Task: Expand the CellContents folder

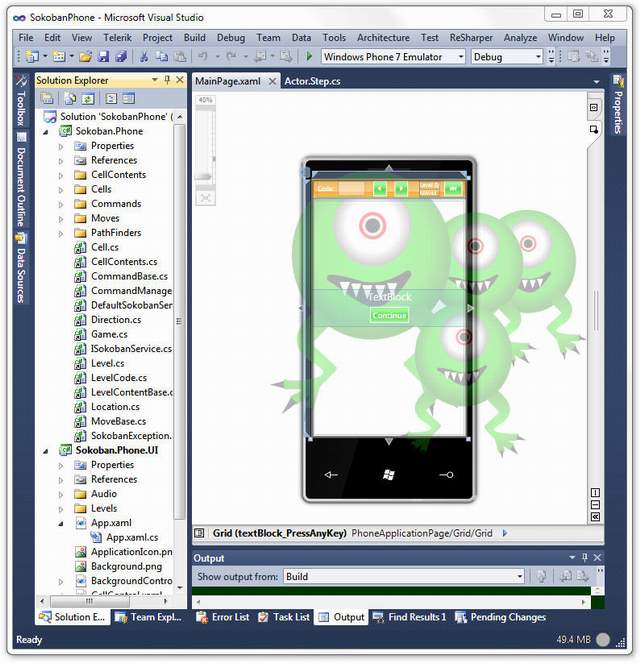Action: click(x=61, y=175)
